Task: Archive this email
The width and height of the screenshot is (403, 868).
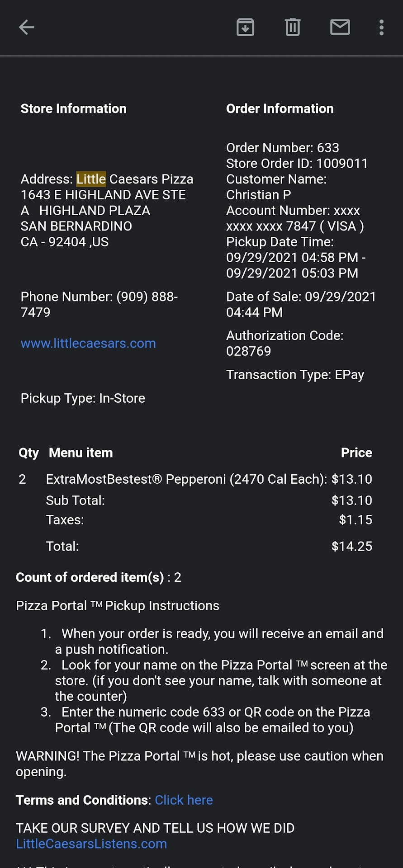Action: tap(245, 28)
